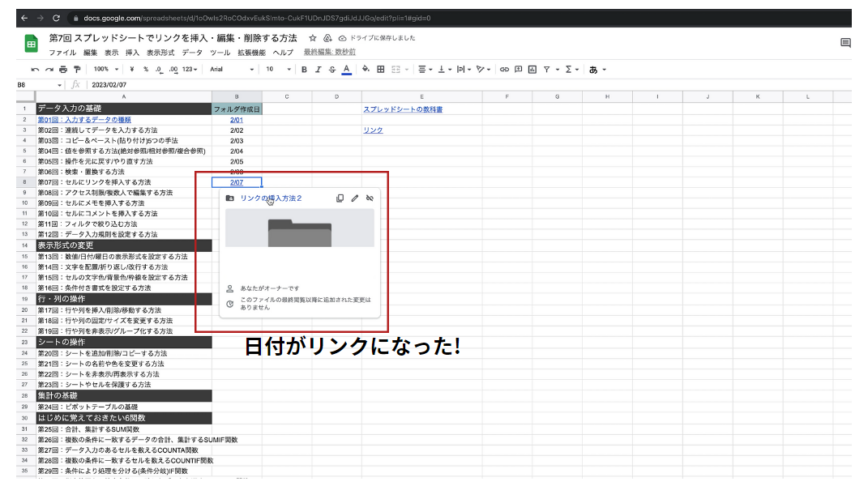
Task: Click the borders grid icon
Action: pos(381,70)
